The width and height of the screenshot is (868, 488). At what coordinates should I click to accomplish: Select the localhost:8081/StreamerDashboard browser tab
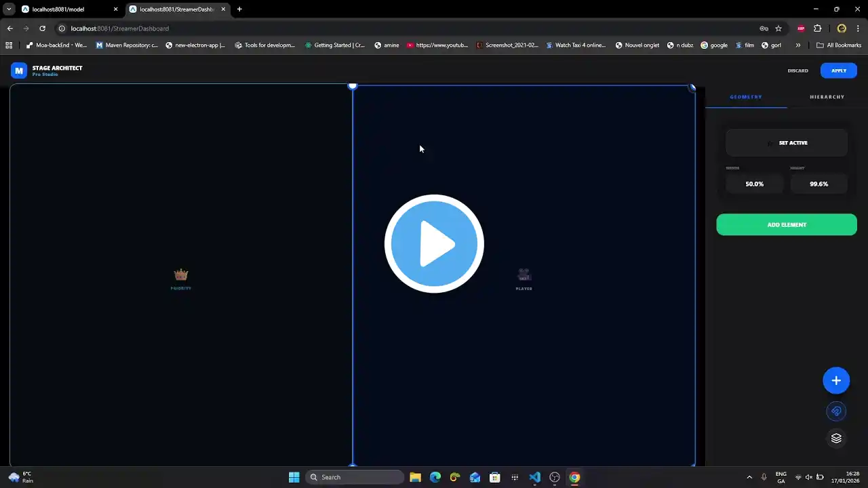click(x=178, y=9)
